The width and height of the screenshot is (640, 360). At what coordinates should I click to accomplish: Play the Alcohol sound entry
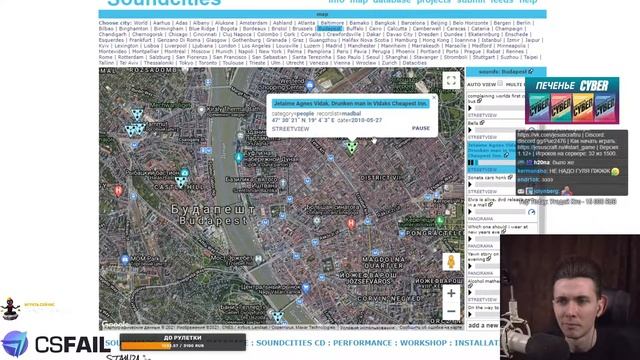(470, 293)
